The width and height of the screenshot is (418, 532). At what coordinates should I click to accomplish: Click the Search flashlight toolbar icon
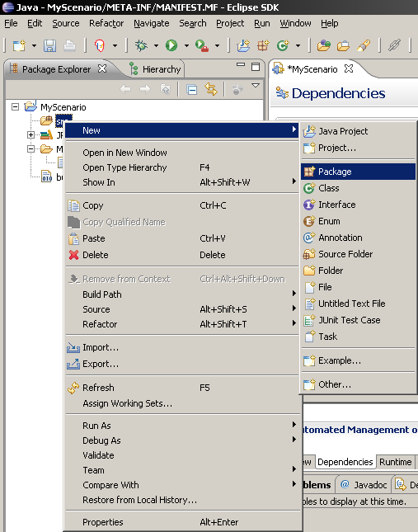[363, 45]
